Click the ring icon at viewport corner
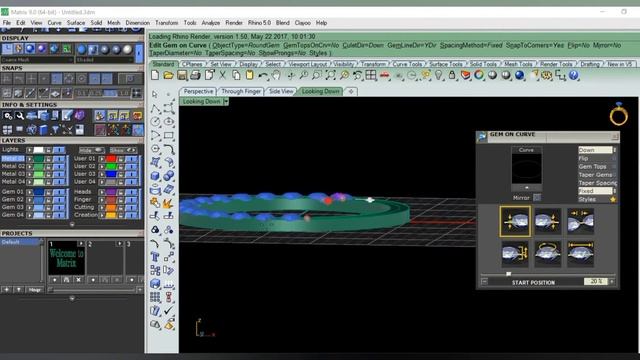The image size is (640, 360). tap(618, 114)
